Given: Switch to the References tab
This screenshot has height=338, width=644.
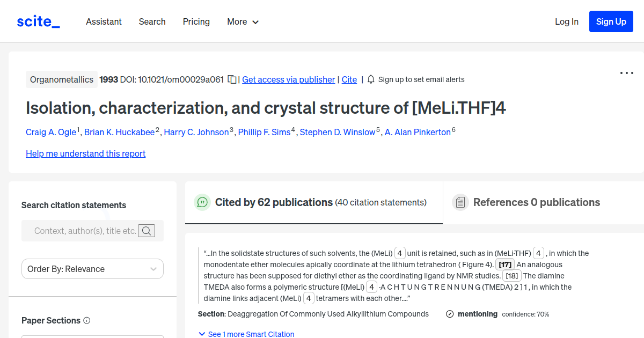Looking at the screenshot, I should tap(537, 202).
